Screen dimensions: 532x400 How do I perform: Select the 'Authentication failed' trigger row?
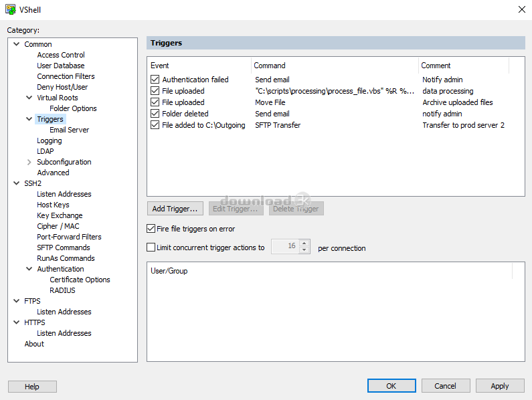(x=195, y=80)
